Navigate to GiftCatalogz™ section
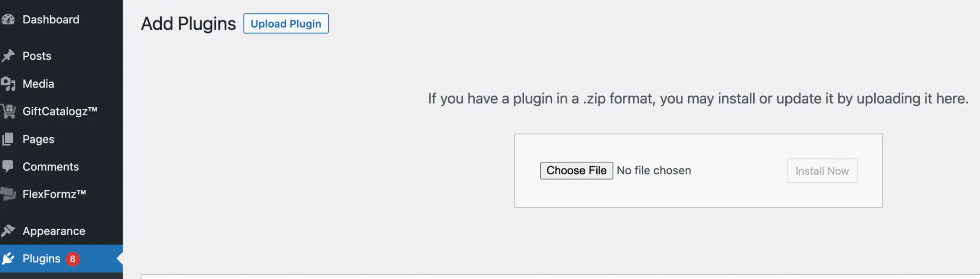Screen dimensions: 980x279 [60, 112]
